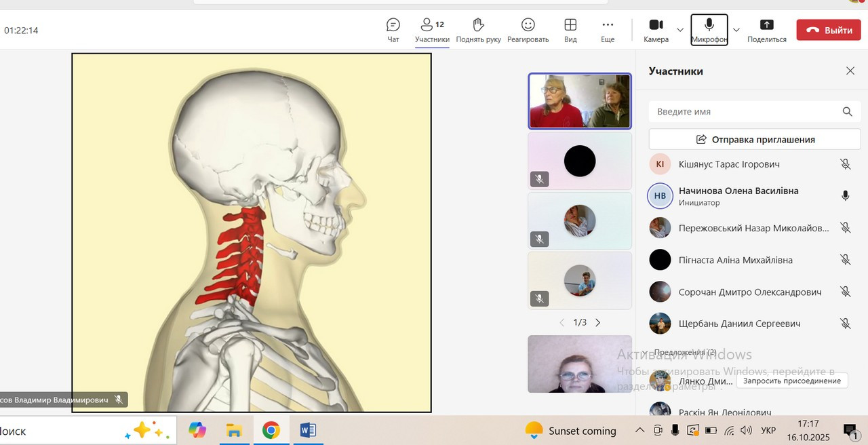Expand the camera options dropdown arrow

point(680,30)
